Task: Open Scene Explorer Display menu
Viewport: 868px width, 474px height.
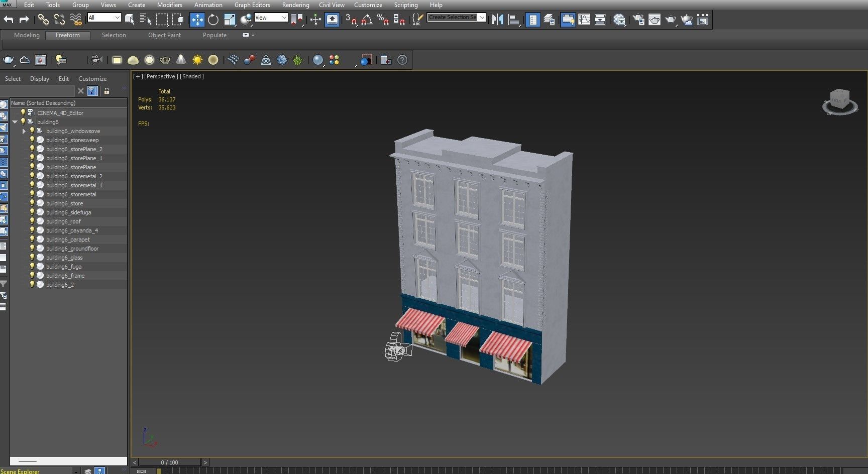Action: point(40,79)
